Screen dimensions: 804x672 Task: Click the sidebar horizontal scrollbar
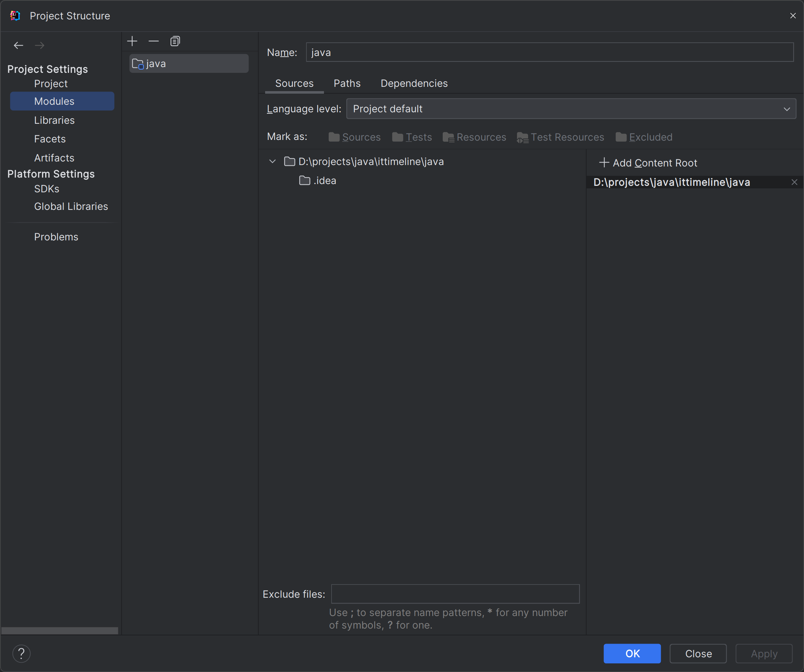(60, 630)
